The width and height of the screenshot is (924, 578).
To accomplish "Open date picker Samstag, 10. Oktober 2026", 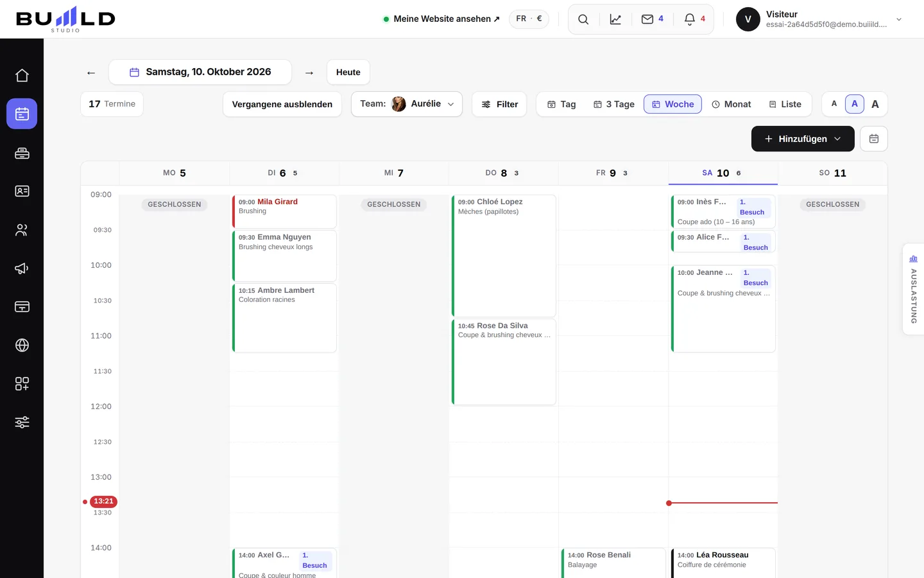I will coord(200,72).
